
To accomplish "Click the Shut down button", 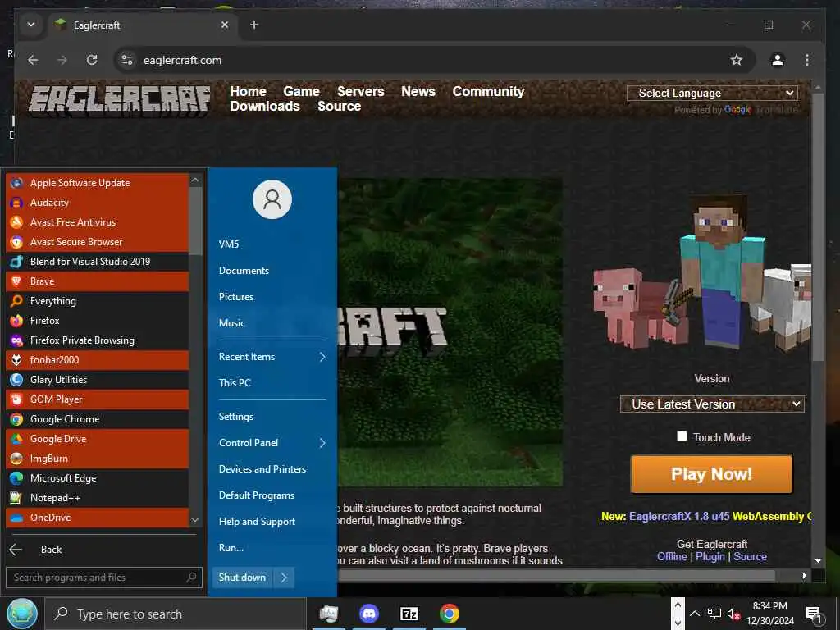I will click(x=242, y=577).
